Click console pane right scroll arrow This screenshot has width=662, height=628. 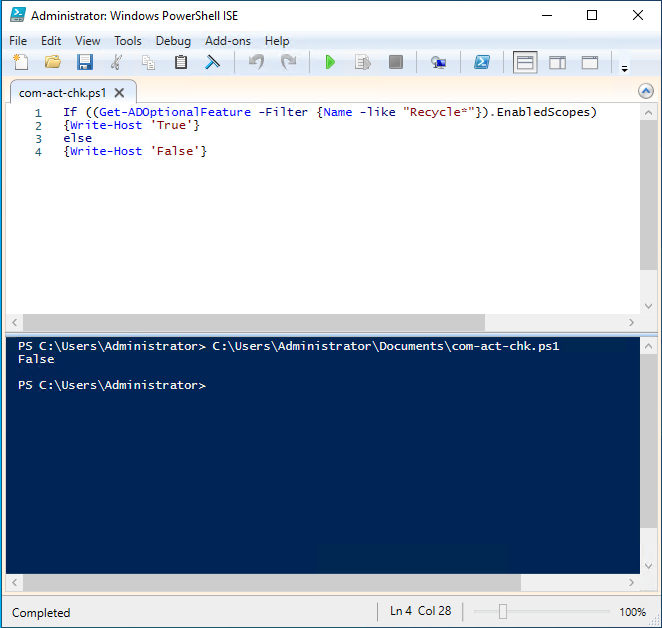(x=632, y=583)
